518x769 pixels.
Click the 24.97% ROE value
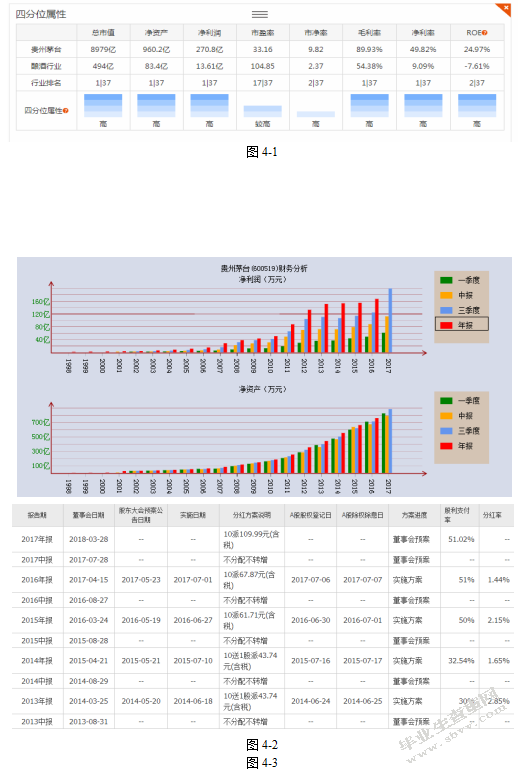[477, 50]
